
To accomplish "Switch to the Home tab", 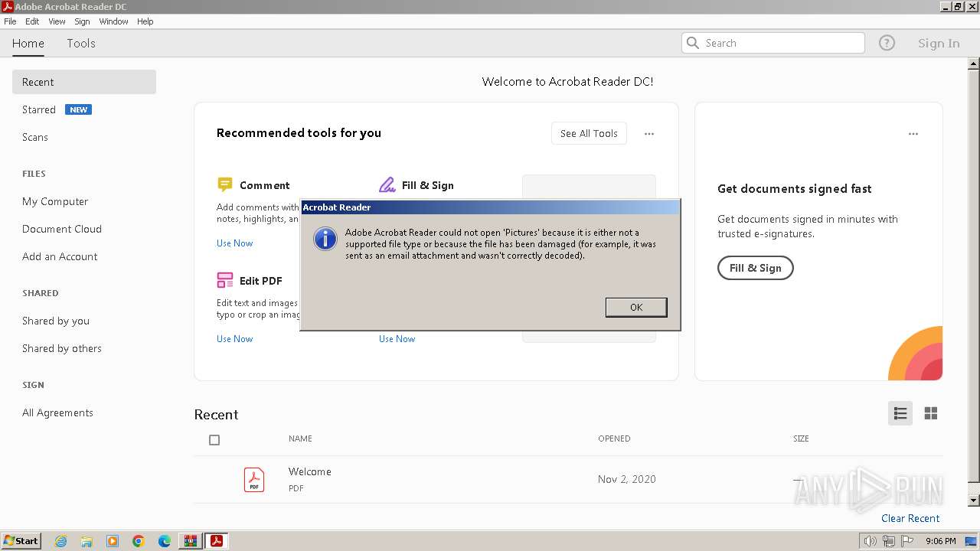I will coord(28,44).
